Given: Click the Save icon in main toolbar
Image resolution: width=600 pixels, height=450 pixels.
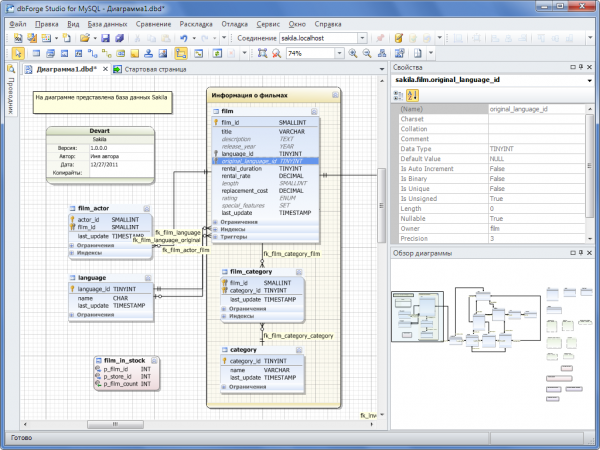Looking at the screenshot, I should tap(105, 38).
